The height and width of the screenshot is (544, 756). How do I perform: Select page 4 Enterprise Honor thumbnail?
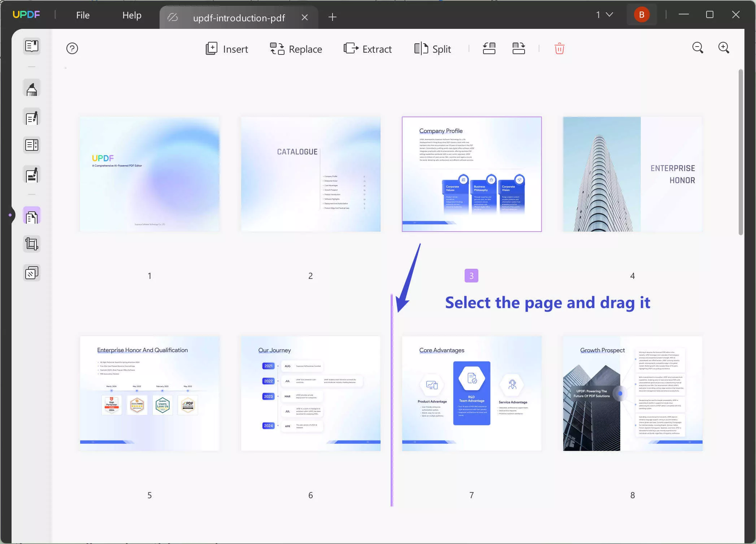633,174
